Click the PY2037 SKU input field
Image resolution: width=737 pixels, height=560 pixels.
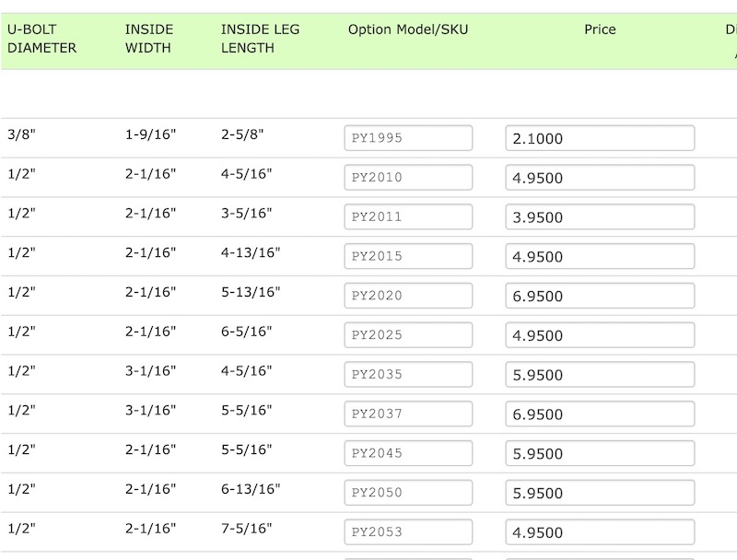pyautogui.click(x=408, y=414)
